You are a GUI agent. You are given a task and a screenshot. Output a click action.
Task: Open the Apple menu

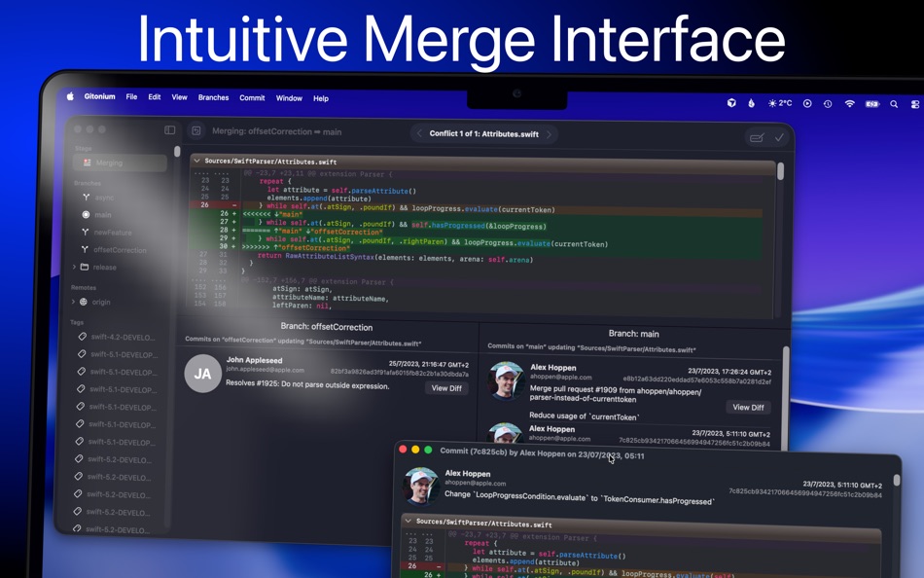point(70,96)
